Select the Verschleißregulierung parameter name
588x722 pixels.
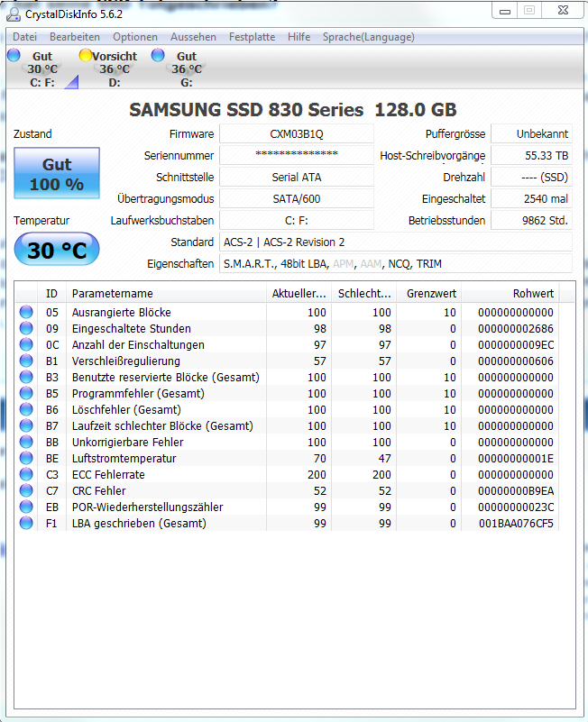125,361
